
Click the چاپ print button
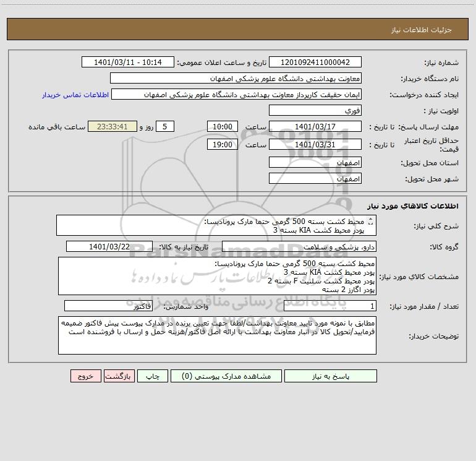153,376
